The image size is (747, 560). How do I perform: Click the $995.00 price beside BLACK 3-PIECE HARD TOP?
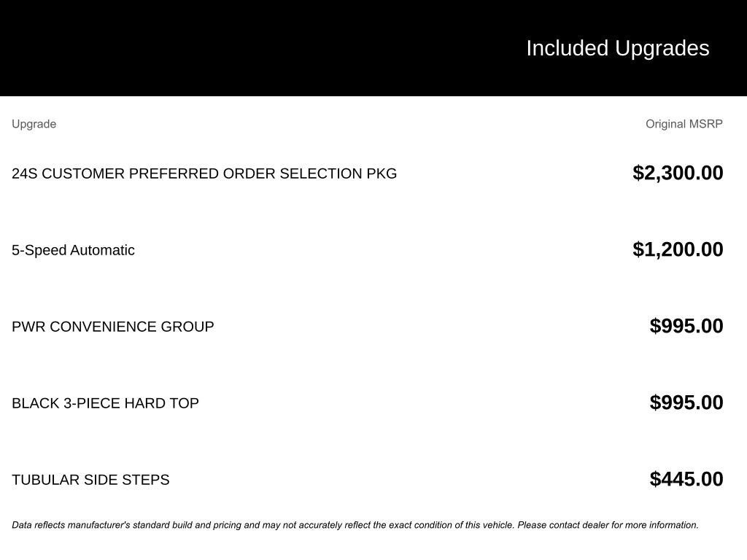click(686, 402)
